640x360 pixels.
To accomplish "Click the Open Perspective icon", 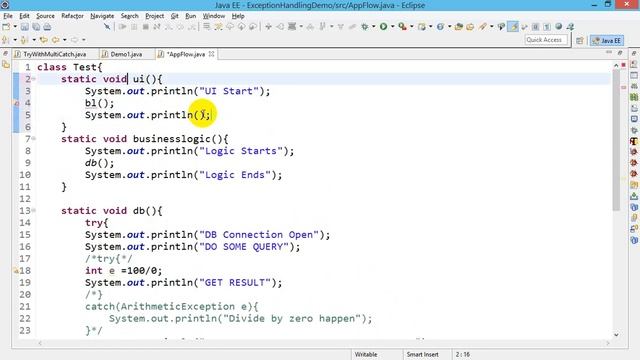I will click(x=580, y=40).
